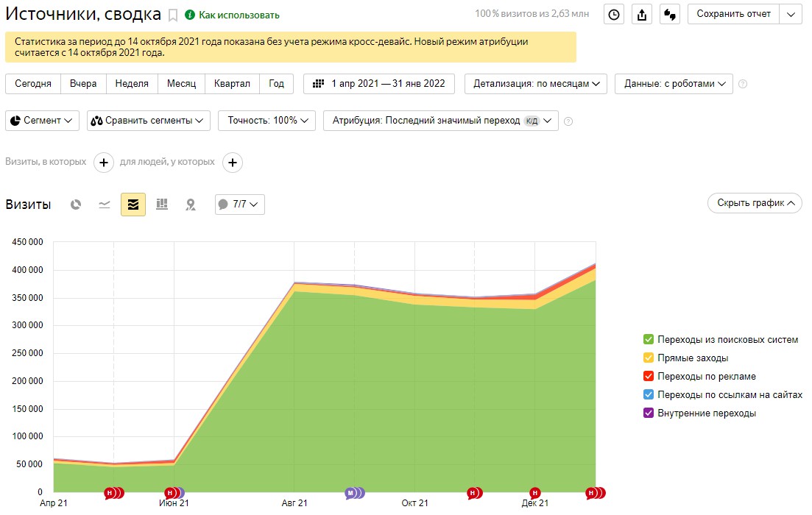Switch to column chart view icon
The width and height of the screenshot is (812, 515).
pyautogui.click(x=162, y=205)
